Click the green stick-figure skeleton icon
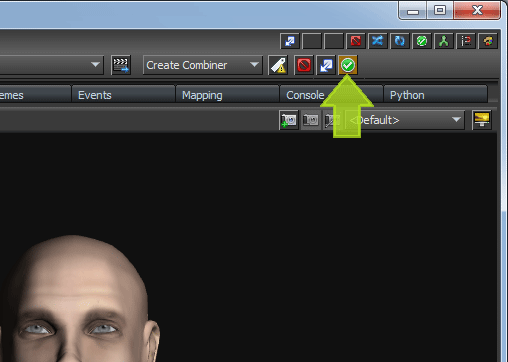The height and width of the screenshot is (362, 508). pos(444,41)
